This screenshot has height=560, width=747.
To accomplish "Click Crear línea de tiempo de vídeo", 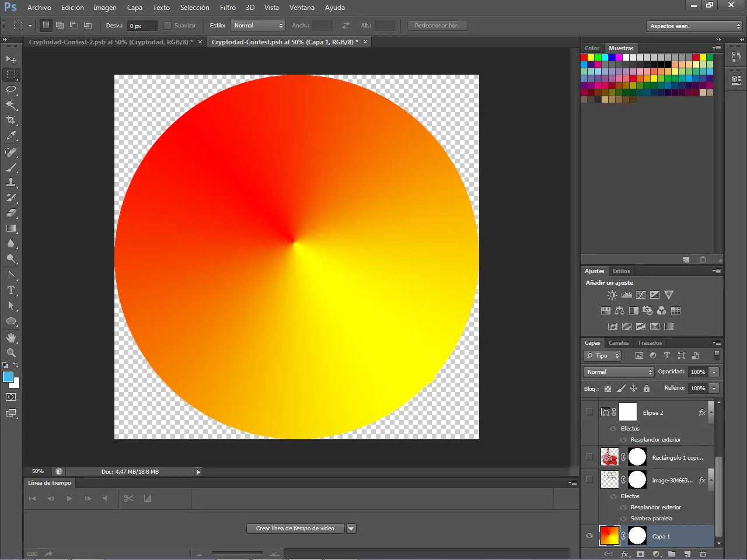I will pyautogui.click(x=295, y=528).
